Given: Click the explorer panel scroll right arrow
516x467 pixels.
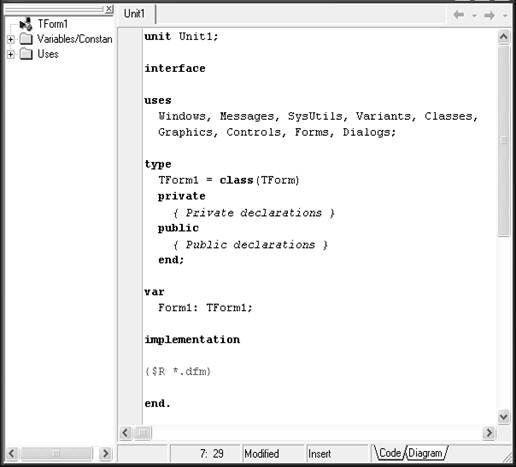Looking at the screenshot, I should [x=105, y=453].
